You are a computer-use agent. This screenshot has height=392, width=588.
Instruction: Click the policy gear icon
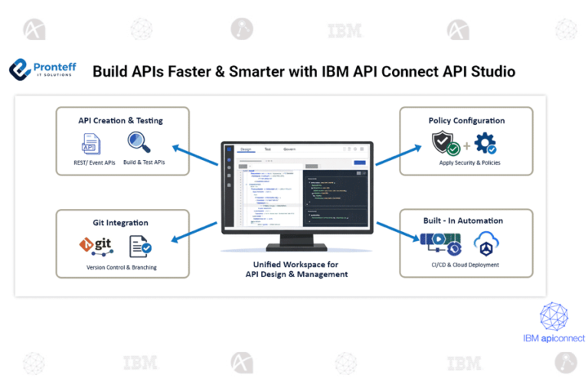tap(485, 143)
